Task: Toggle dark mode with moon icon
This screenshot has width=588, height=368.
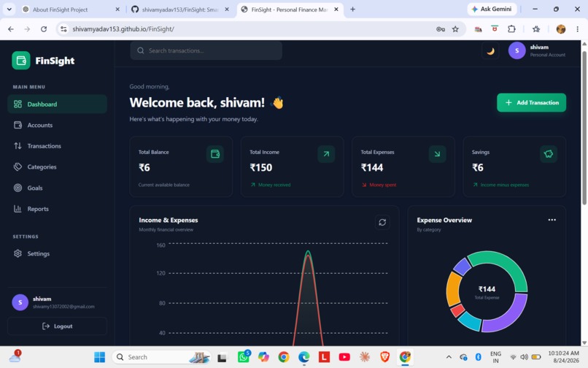Action: pos(490,51)
